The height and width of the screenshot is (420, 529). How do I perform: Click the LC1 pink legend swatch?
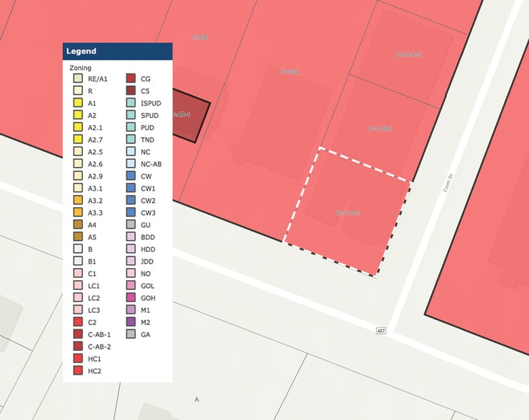[x=78, y=286]
